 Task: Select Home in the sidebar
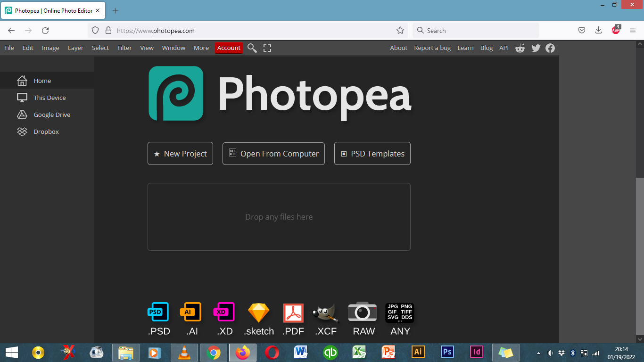(47, 81)
